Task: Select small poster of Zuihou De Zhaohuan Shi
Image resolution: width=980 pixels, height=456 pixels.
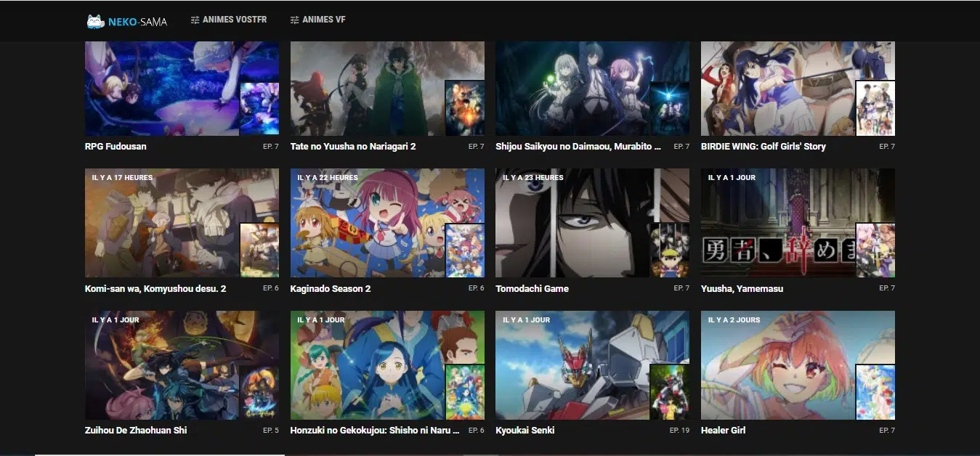Action: tap(259, 392)
